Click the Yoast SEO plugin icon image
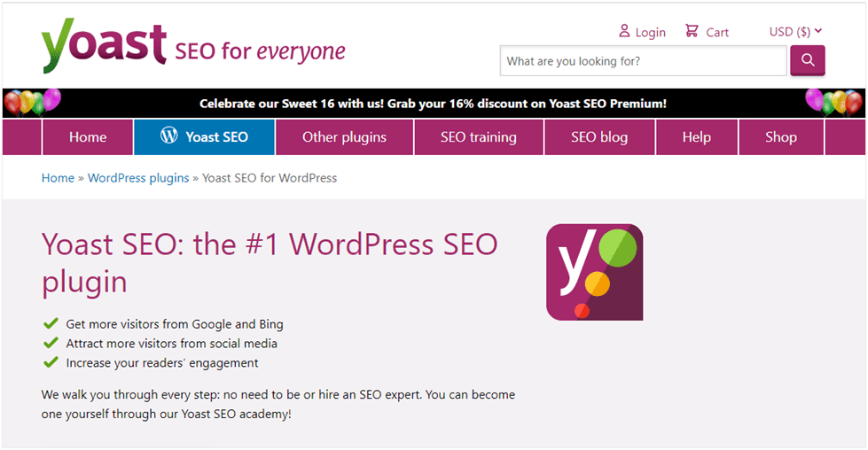This screenshot has height=450, width=868. tap(595, 272)
